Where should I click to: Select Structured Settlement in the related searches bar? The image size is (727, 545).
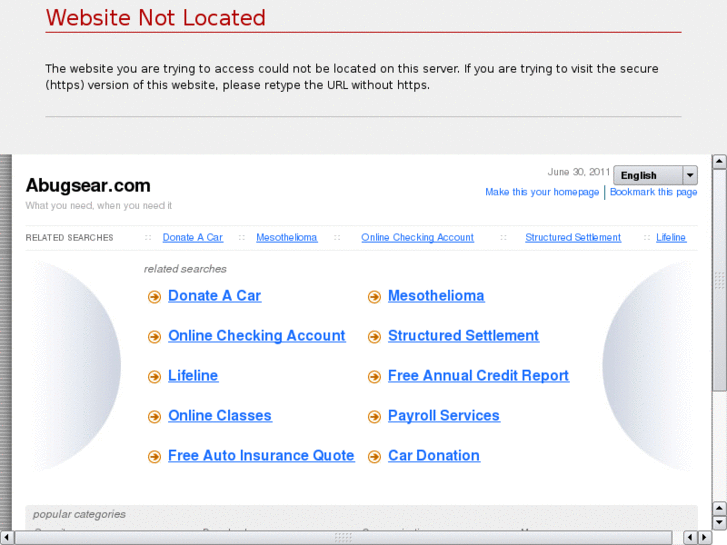pos(573,237)
